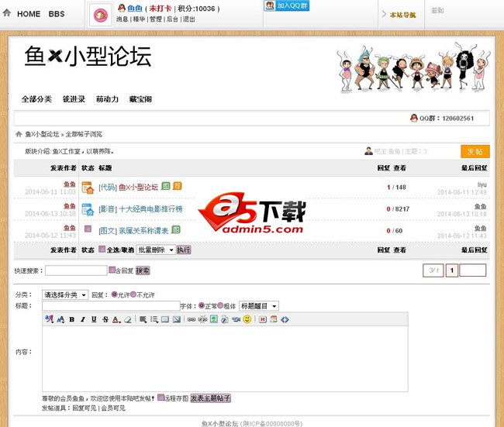
Task: Go to HOME in top bar
Action: [29, 14]
